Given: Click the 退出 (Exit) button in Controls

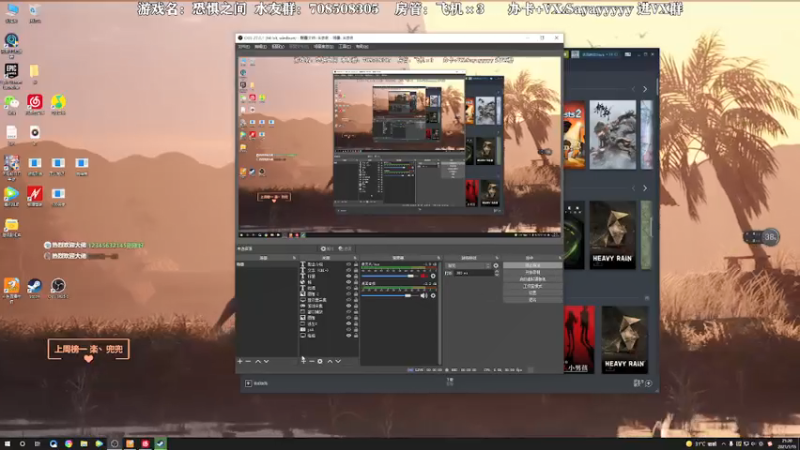Looking at the screenshot, I should click(x=532, y=300).
